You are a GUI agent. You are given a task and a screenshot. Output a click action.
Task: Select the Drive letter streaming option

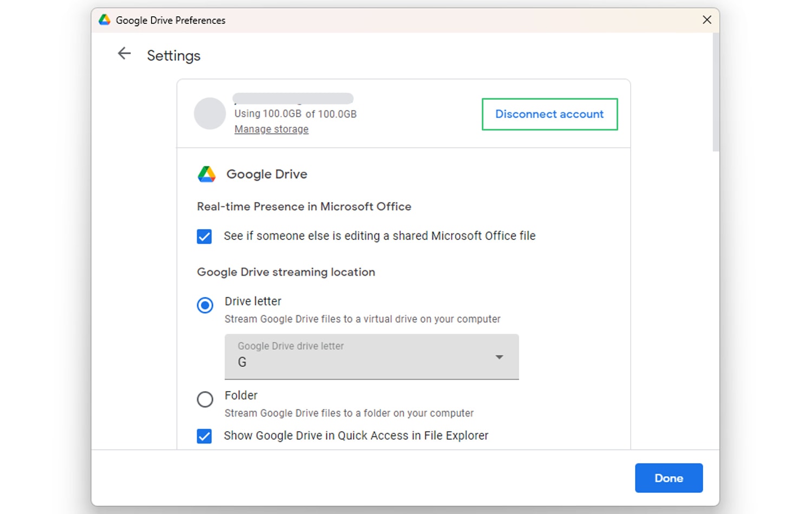click(205, 305)
